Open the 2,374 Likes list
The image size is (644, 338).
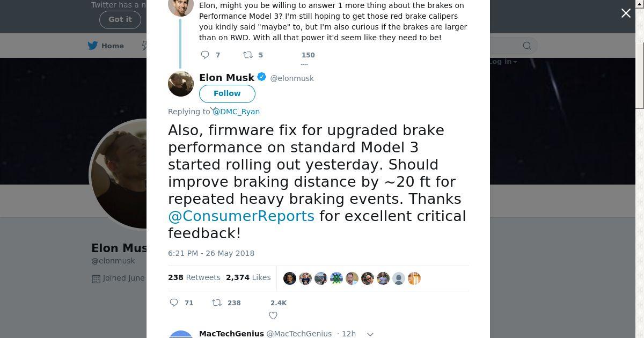click(x=248, y=277)
